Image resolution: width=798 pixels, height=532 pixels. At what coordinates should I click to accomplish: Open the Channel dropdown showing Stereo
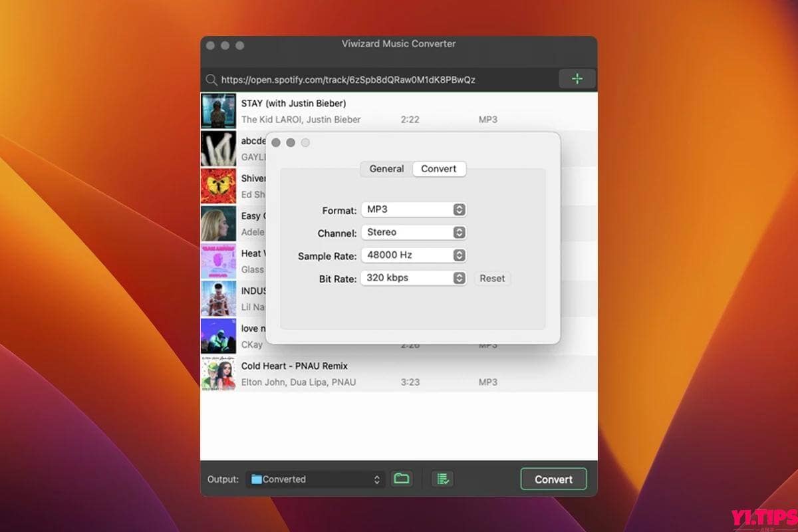coord(414,232)
